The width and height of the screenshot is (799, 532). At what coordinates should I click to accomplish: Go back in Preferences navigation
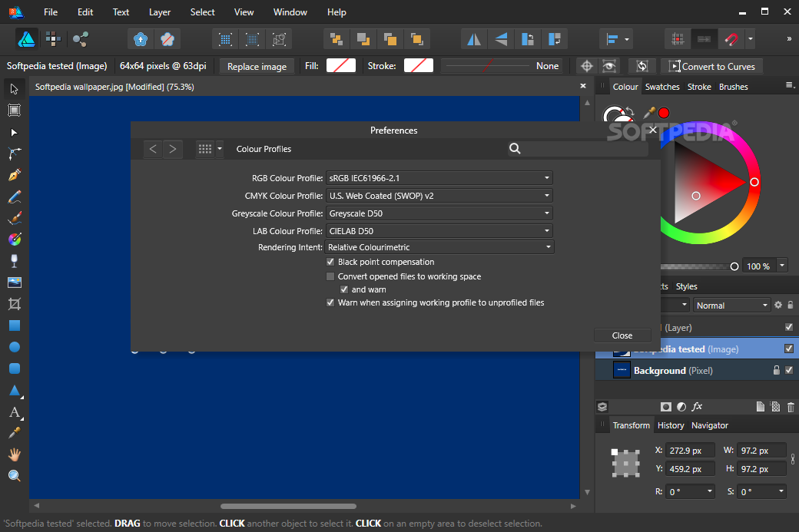[x=153, y=149]
